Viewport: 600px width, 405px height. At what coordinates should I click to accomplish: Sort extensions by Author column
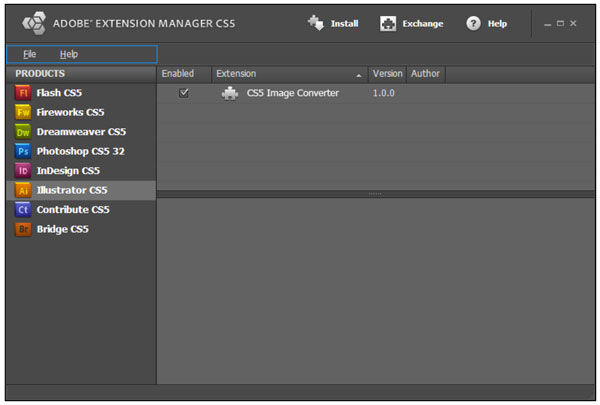tap(424, 74)
